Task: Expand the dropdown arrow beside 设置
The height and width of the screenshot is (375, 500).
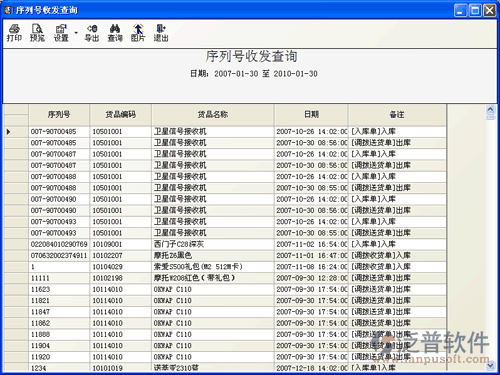Action: [76, 33]
